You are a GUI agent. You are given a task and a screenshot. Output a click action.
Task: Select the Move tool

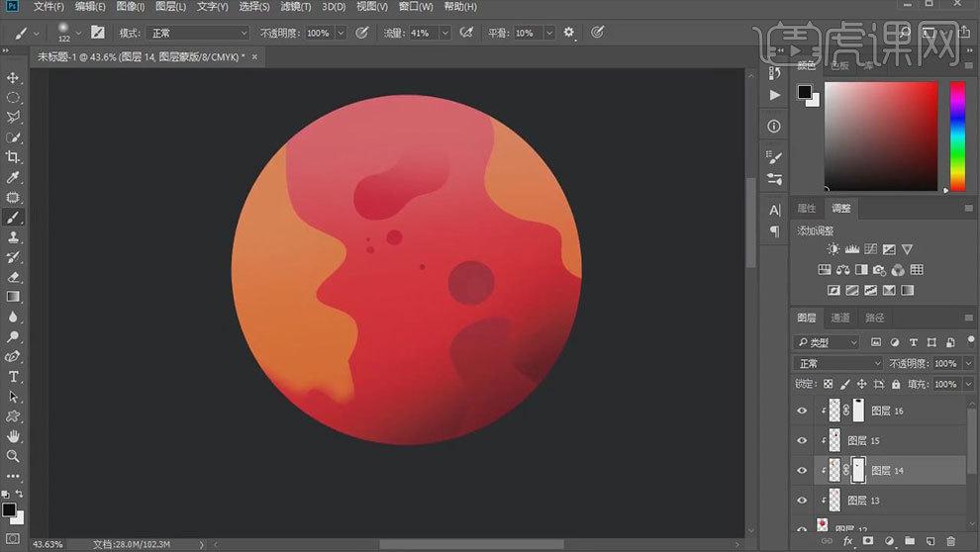[14, 78]
